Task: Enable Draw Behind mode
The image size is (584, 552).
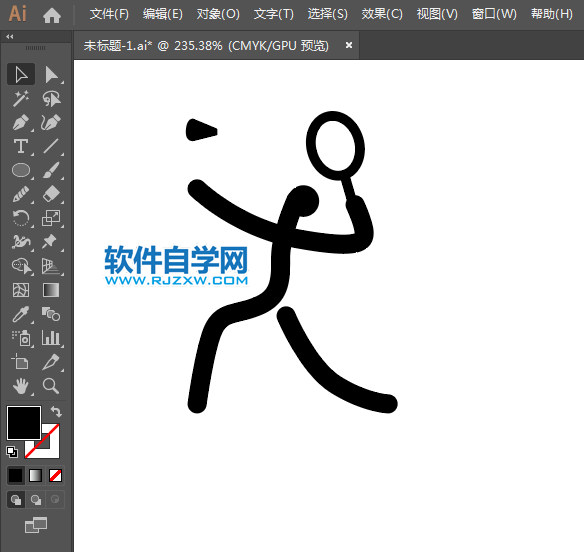Action: pyautogui.click(x=36, y=499)
